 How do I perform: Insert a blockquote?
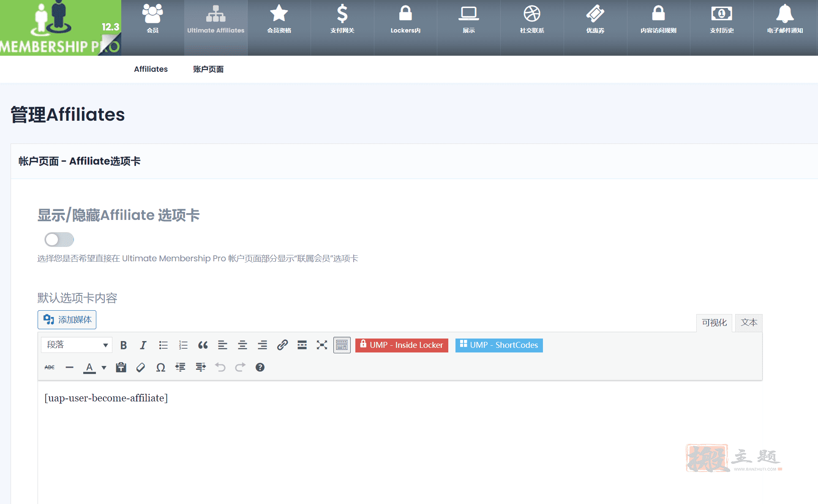point(203,345)
